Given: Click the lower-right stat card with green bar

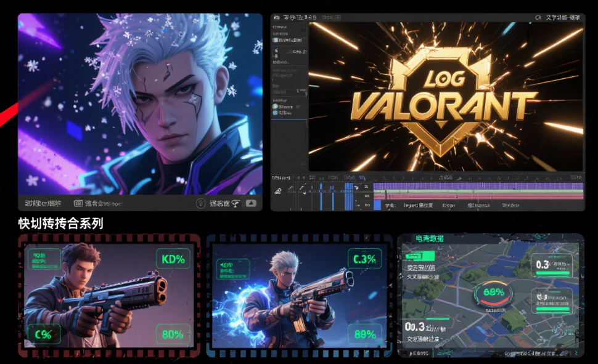Looking at the screenshot, I should 552,301.
